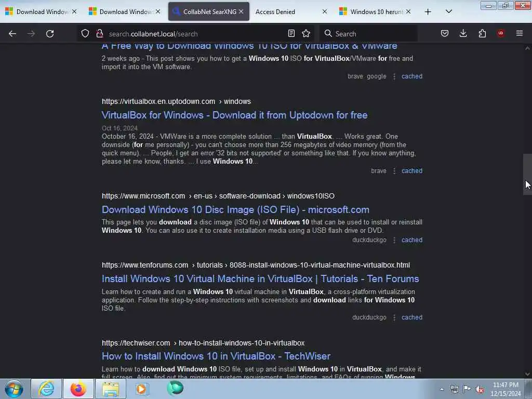The image size is (532, 399).
Task: Launch Internet Explorer from the taskbar
Action: (x=46, y=389)
